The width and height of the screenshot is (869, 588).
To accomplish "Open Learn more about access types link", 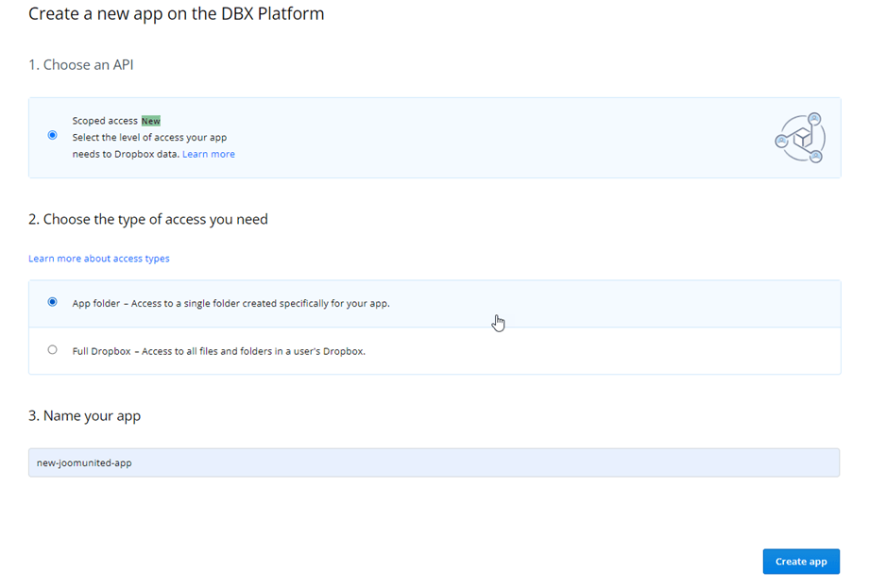I will click(99, 259).
